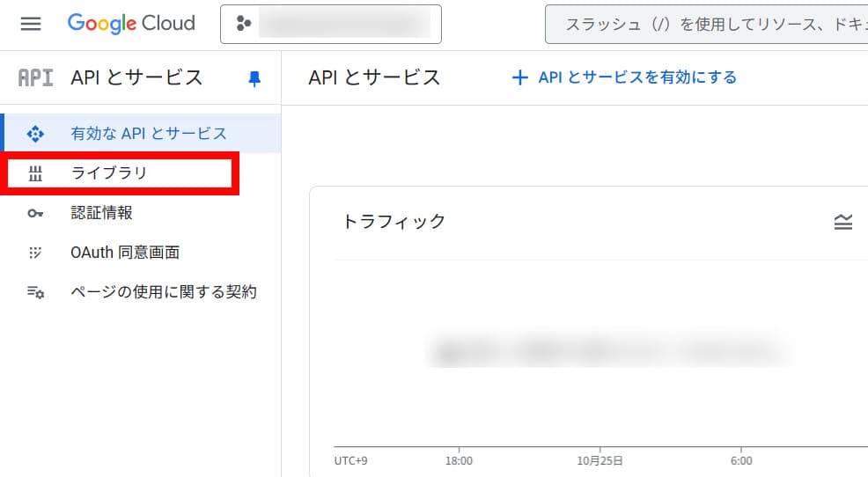The width and height of the screenshot is (868, 477).
Task: Focus the resource search box
Action: coord(704,24)
